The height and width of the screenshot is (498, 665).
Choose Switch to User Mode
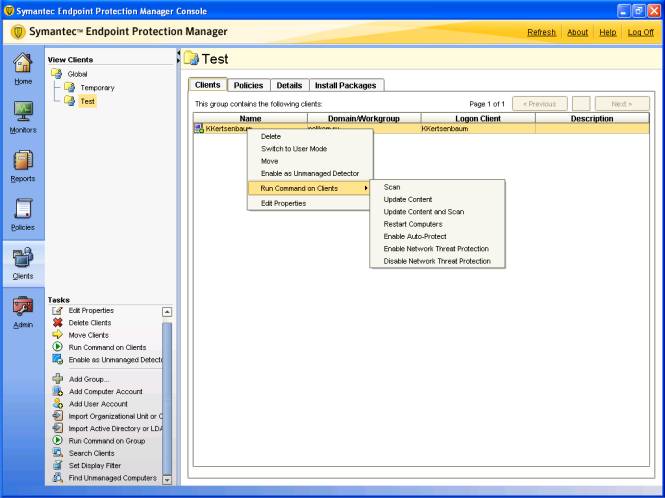pyautogui.click(x=294, y=149)
